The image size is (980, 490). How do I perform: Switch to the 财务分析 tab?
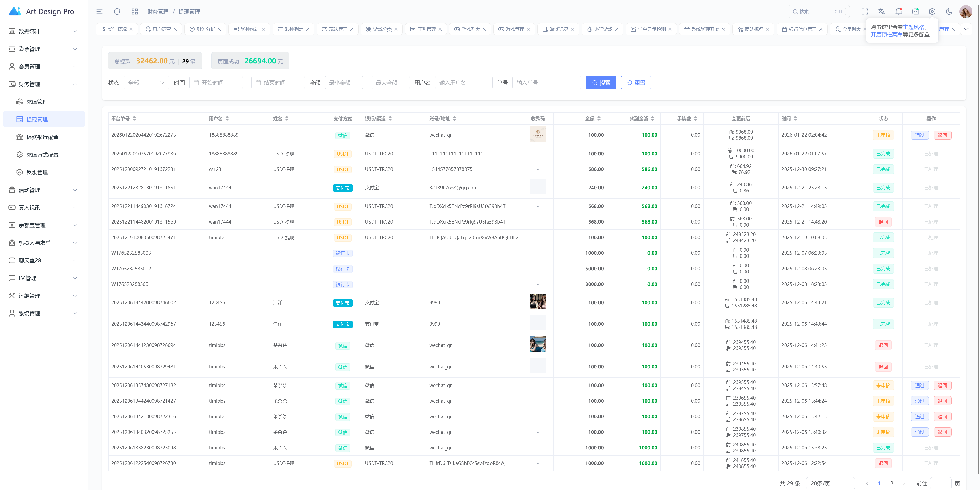click(x=205, y=29)
